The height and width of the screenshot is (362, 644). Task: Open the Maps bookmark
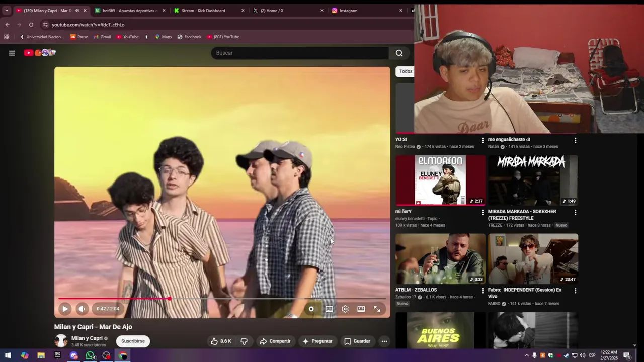163,37
